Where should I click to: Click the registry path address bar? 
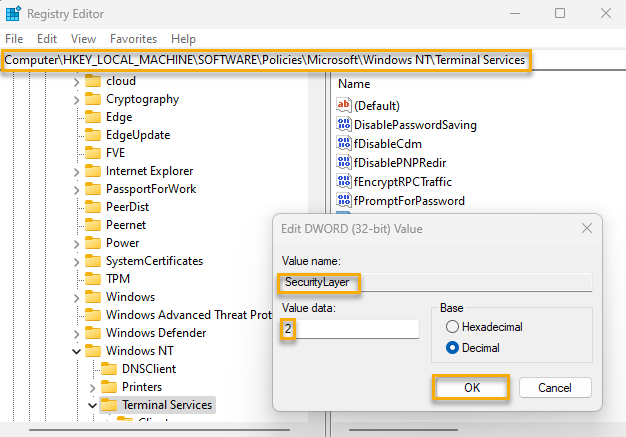265,60
